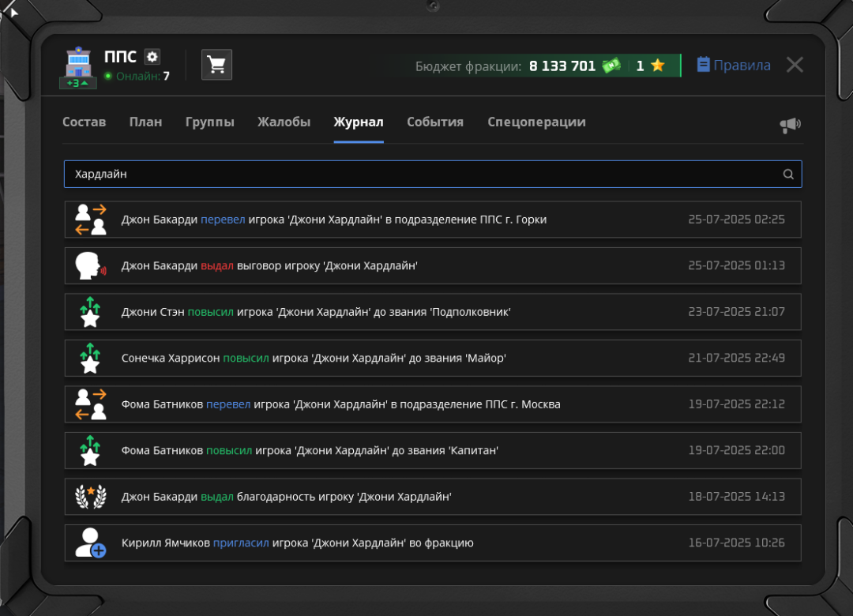Click timestamp 18-07-2025 14:13
Image resolution: width=853 pixels, height=616 pixels.
[737, 497]
